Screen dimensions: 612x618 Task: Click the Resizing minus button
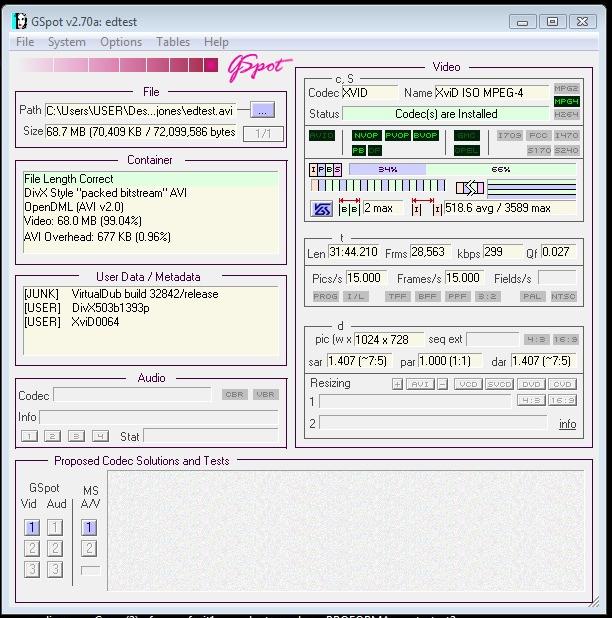(x=443, y=384)
